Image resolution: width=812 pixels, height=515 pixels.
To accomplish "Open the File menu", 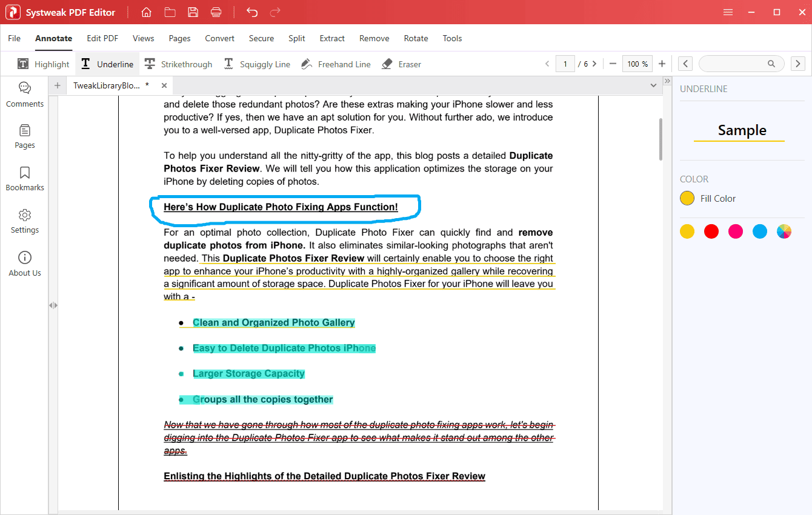I will coord(15,38).
